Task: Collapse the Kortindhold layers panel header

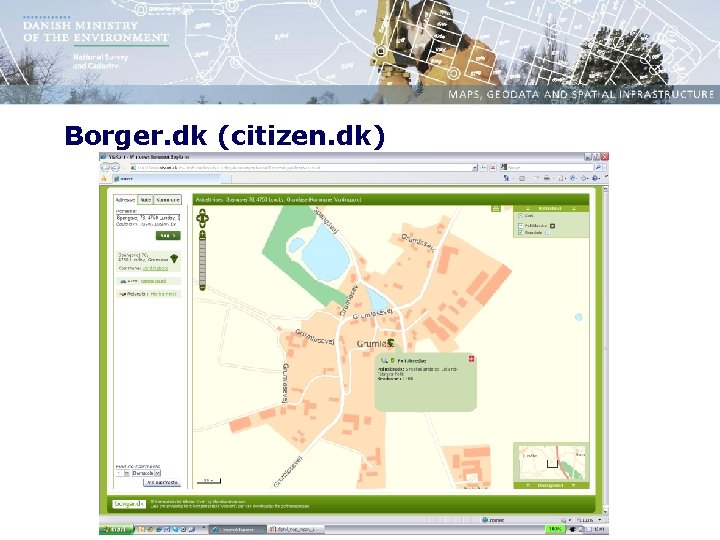Action: point(551,208)
